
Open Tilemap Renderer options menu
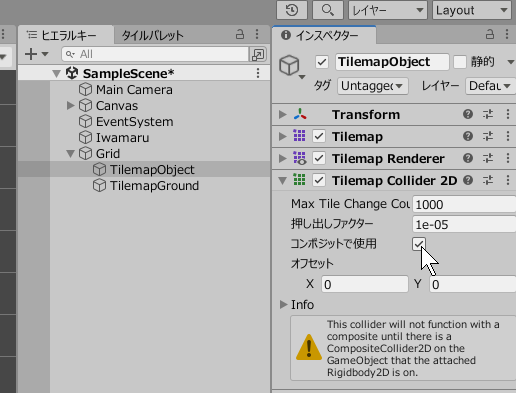tap(508, 158)
